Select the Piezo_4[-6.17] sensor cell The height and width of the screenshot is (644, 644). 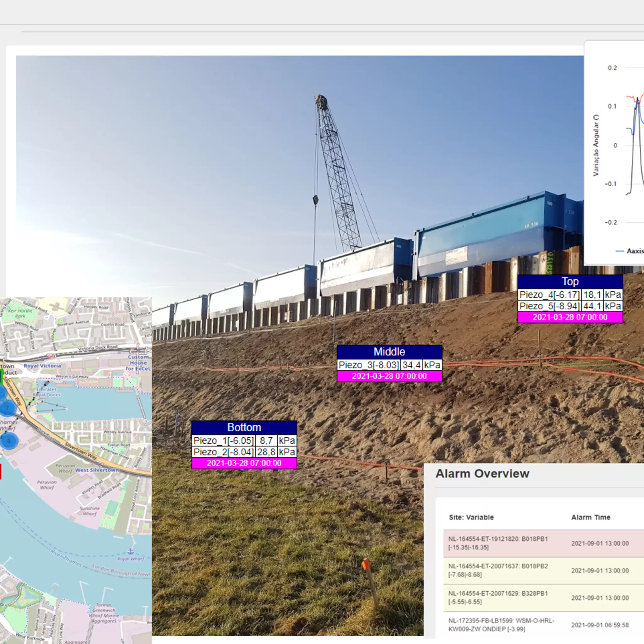(x=550, y=295)
